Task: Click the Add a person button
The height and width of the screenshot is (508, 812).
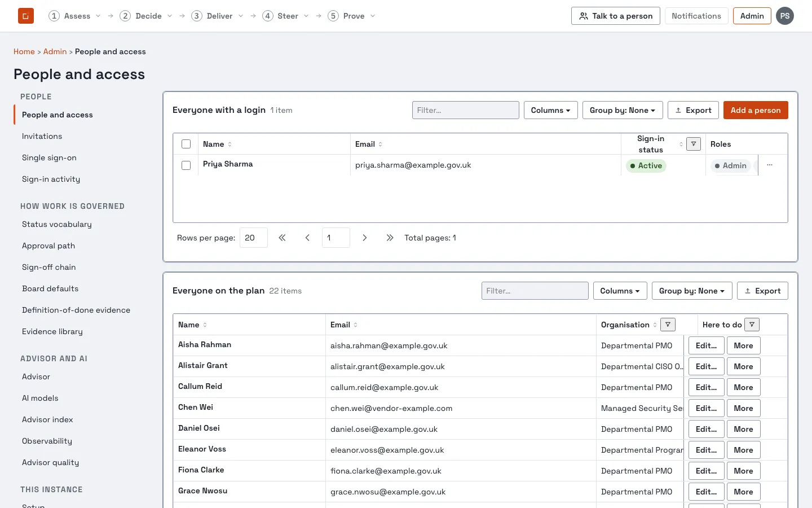Action: point(756,110)
